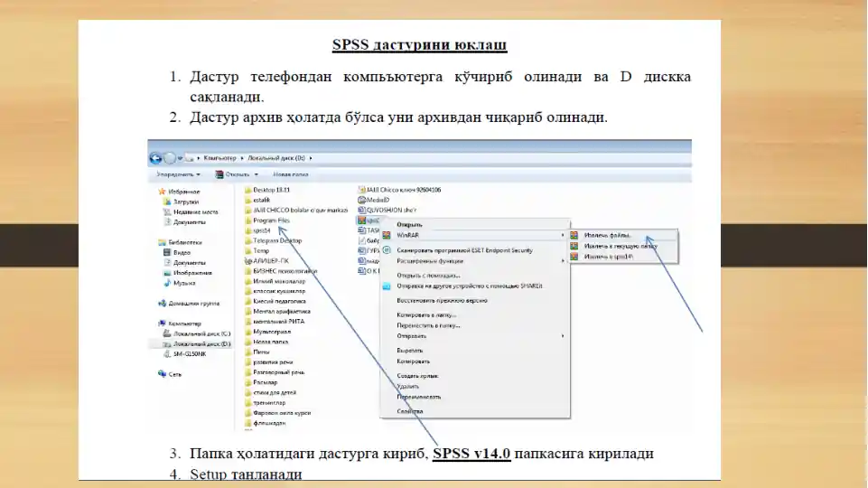868x488 pixels.
Task: Select the 'тренинглар' folder
Action: pyautogui.click(x=269, y=403)
